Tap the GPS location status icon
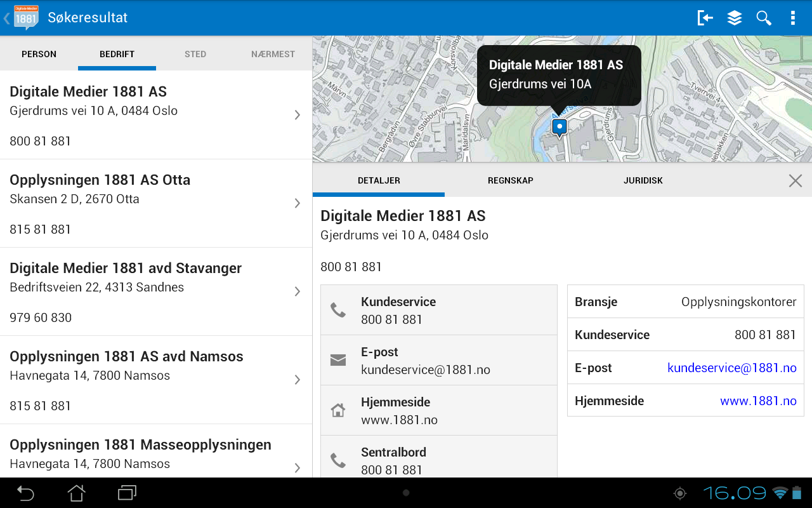This screenshot has height=508, width=812. click(x=680, y=493)
